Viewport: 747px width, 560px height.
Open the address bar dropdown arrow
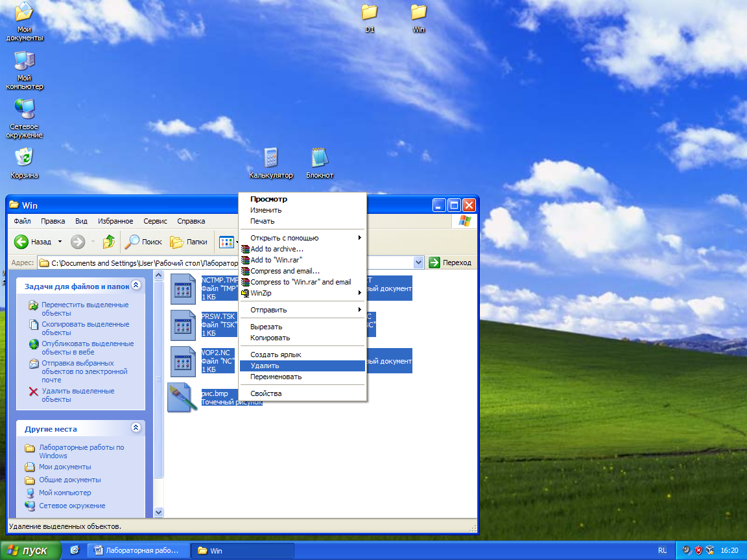[x=418, y=262]
